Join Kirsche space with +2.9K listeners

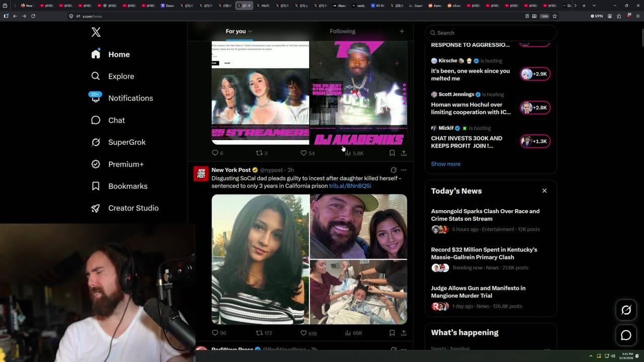(535, 74)
